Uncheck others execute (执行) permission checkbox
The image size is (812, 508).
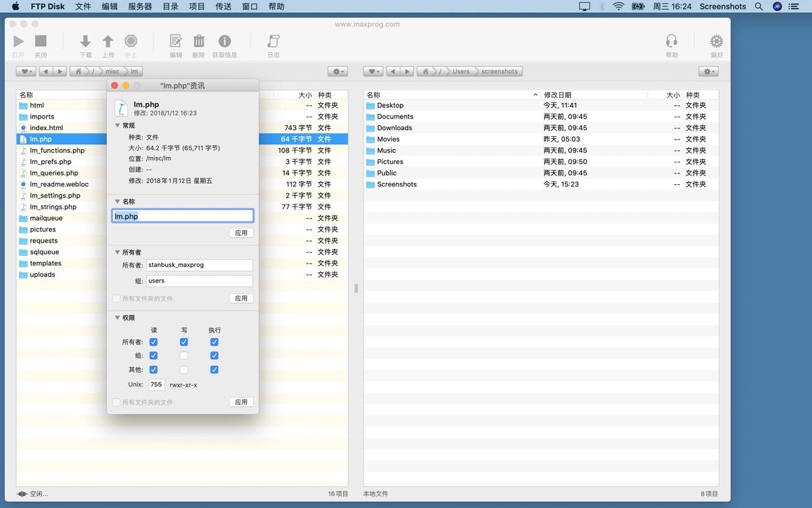(215, 370)
